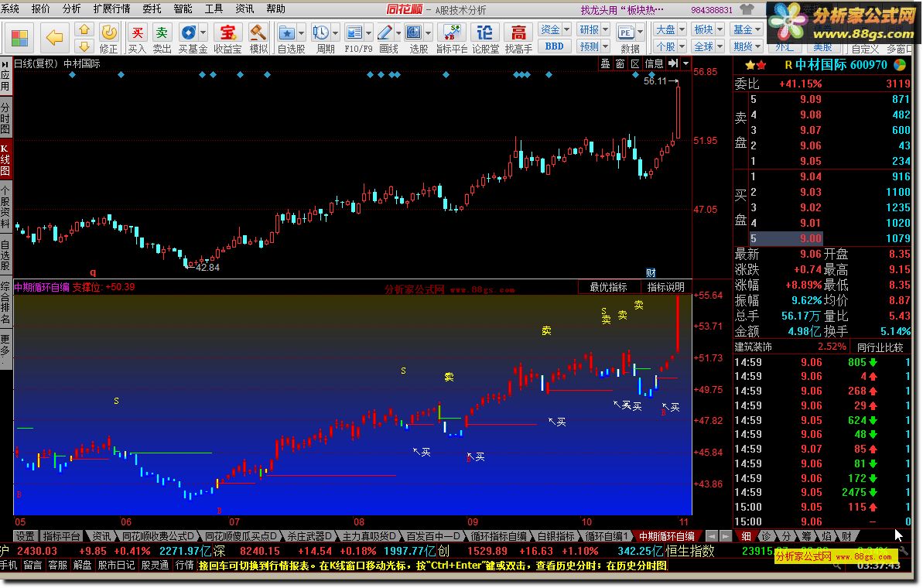Expand the 自选股 dropdown arrow

[x=302, y=32]
